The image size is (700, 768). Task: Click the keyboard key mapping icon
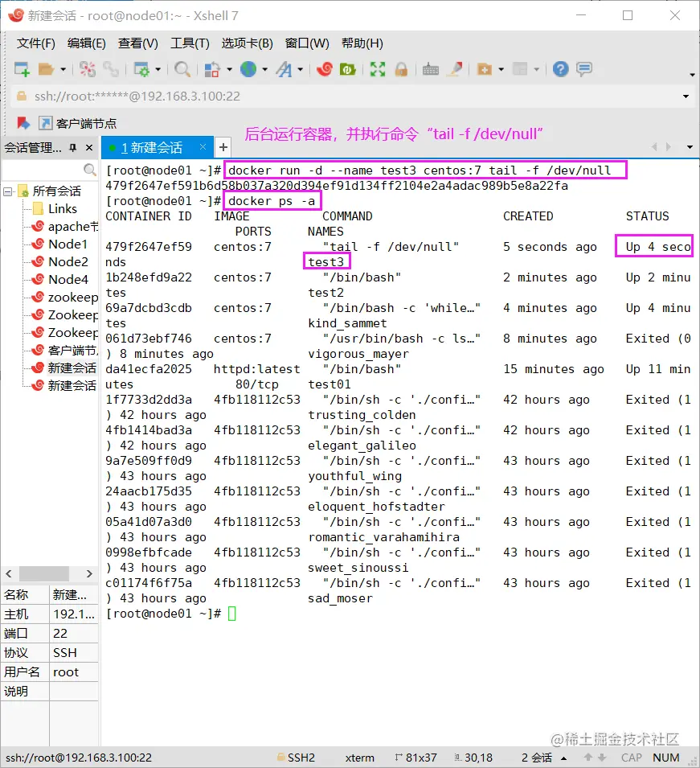click(431, 69)
